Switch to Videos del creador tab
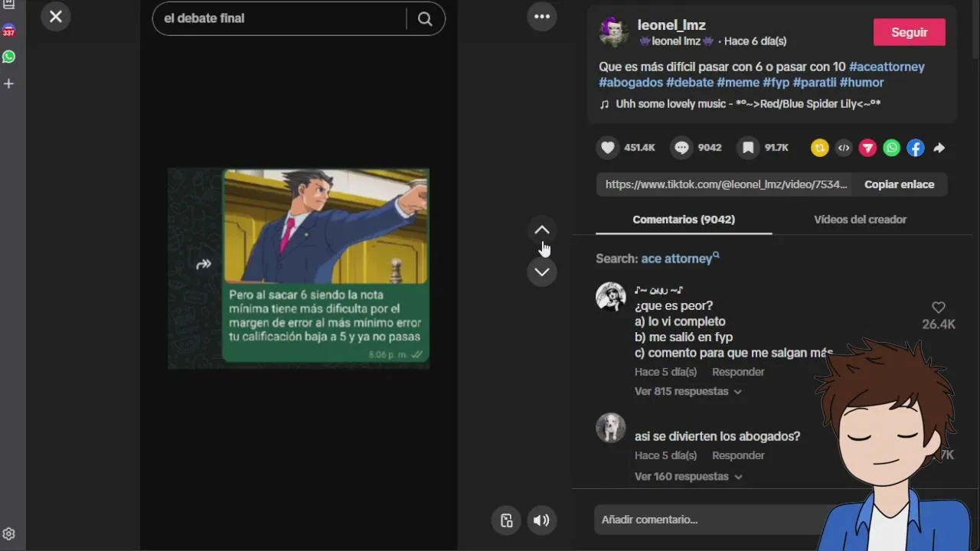The width and height of the screenshot is (980, 551). click(860, 220)
